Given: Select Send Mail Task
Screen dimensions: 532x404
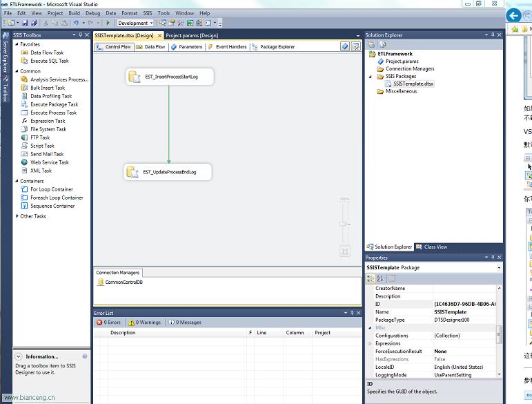Looking at the screenshot, I should click(47, 154).
